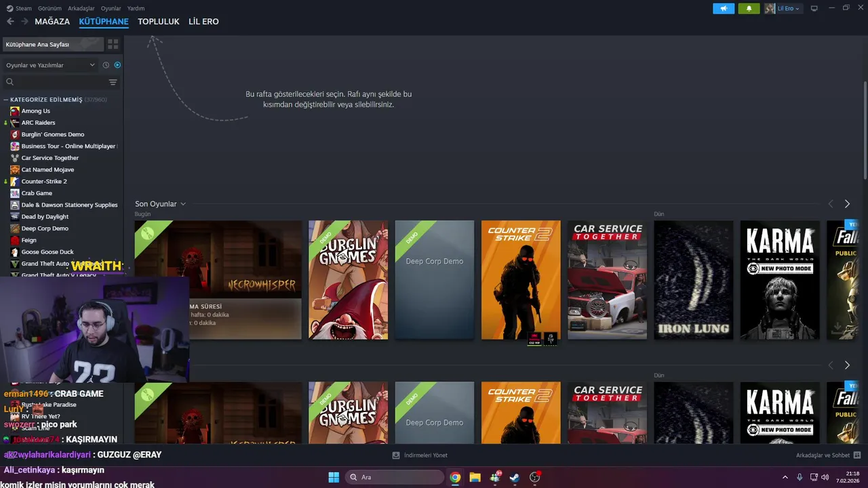868x488 pixels.
Task: Collapse KATEGORİZE EDİLMEMİŞ category
Action: tap(5, 100)
